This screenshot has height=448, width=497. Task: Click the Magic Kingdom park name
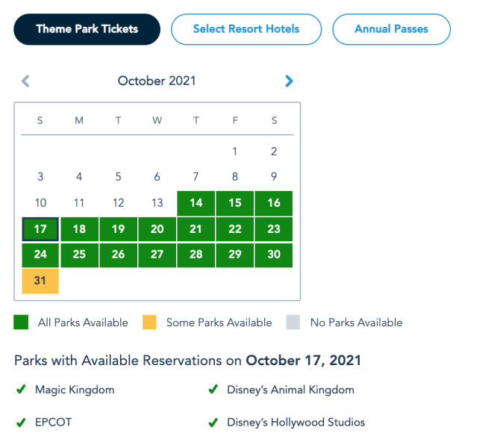pos(75,390)
